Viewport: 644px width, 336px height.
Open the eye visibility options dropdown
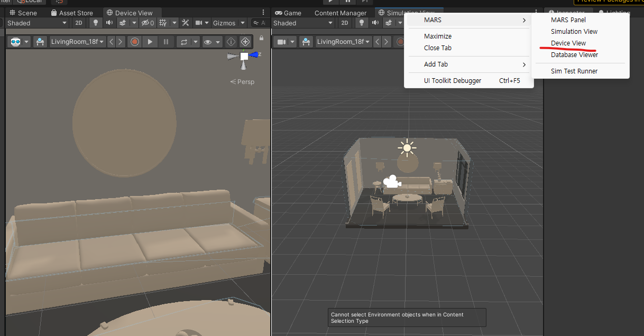pos(212,42)
